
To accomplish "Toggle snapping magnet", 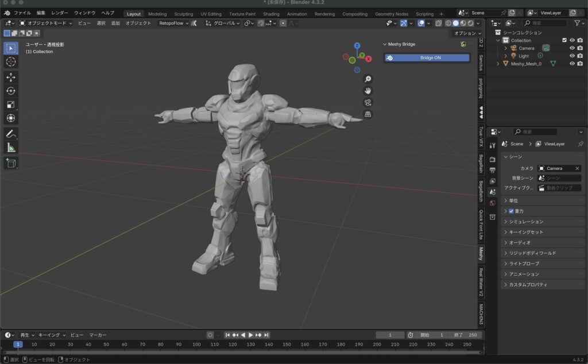I will point(261,23).
